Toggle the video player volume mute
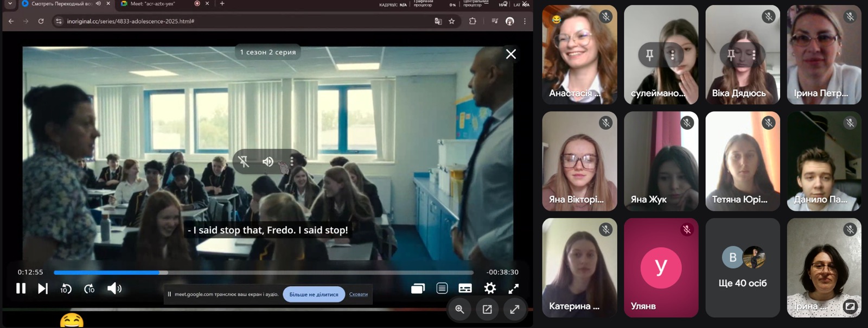 click(x=114, y=288)
